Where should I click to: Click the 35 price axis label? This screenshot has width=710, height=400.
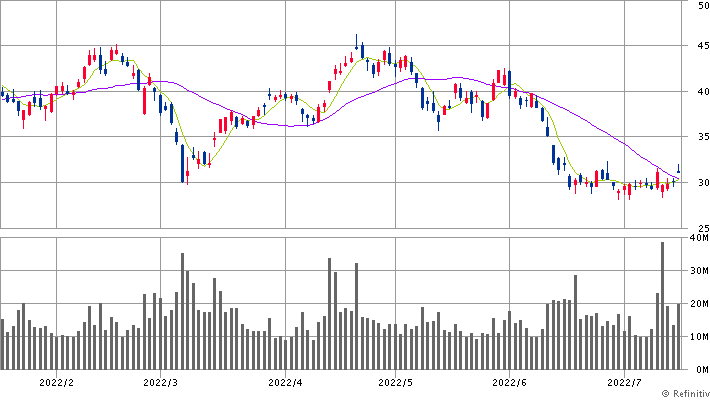(x=700, y=137)
